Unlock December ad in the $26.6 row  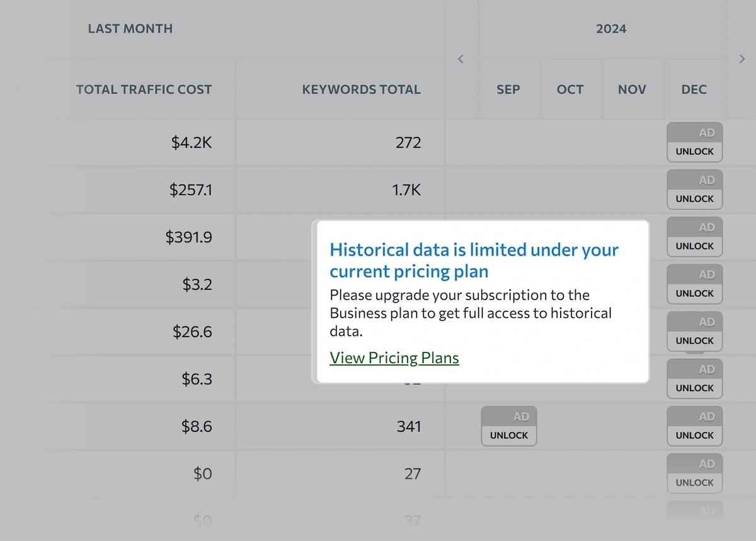tap(694, 340)
